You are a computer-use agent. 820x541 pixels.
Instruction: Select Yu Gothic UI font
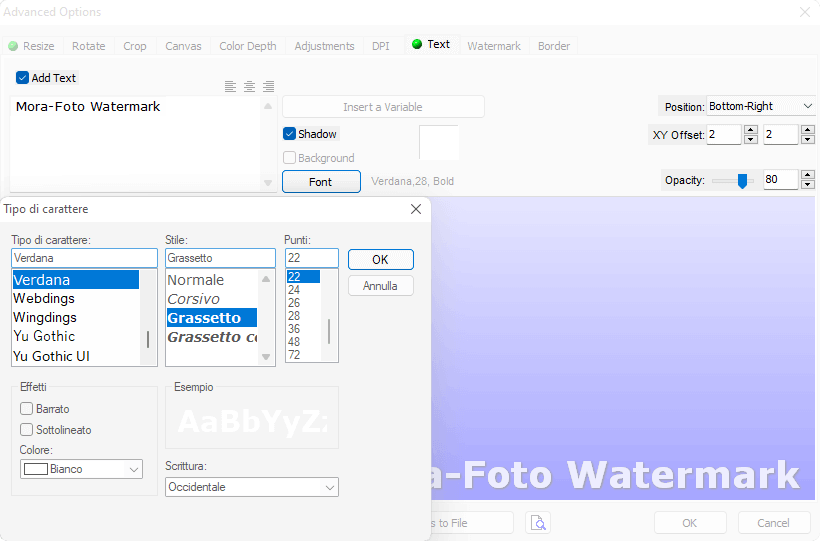coord(76,356)
